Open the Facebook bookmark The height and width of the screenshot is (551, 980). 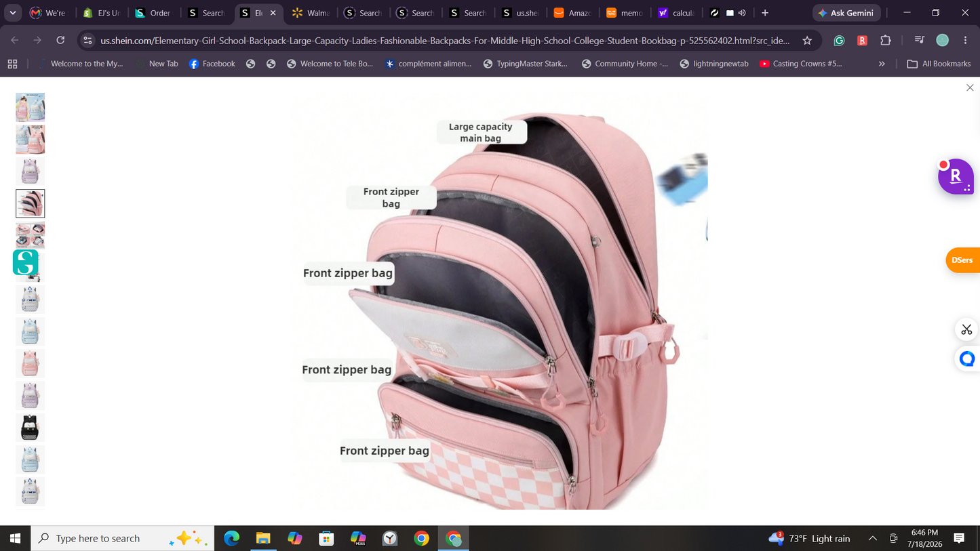pyautogui.click(x=212, y=64)
